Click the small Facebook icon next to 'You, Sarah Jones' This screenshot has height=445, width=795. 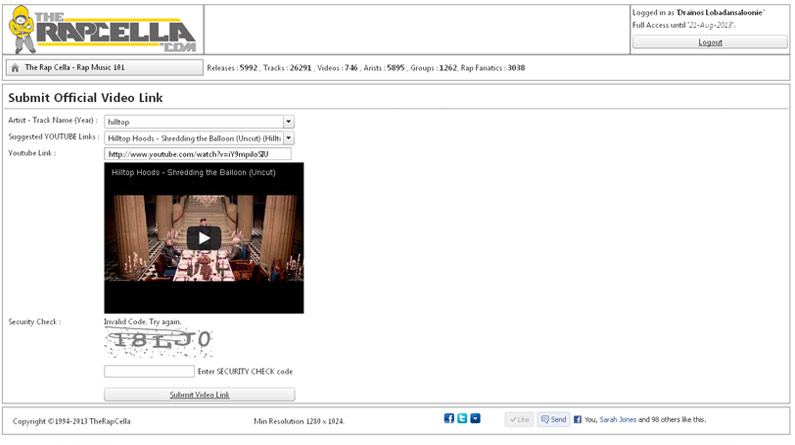[577, 419]
